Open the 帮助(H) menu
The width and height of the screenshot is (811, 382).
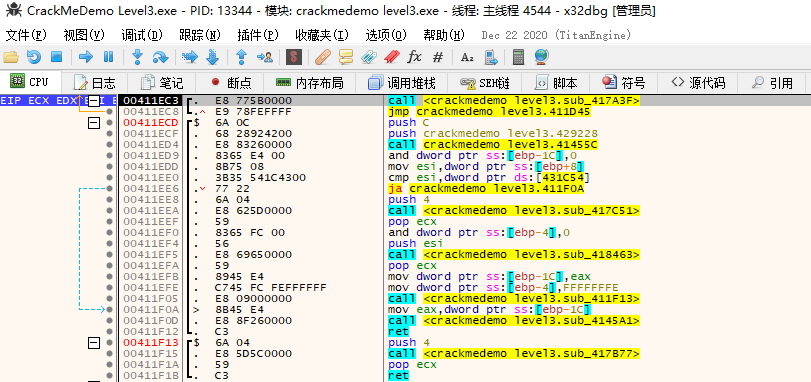click(444, 35)
